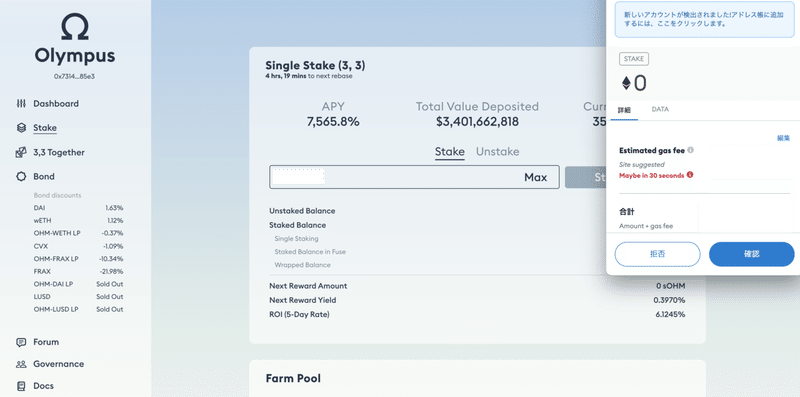Select the 詳細 tab in wallet popup
Screen dimensions: 800x397
coord(624,110)
